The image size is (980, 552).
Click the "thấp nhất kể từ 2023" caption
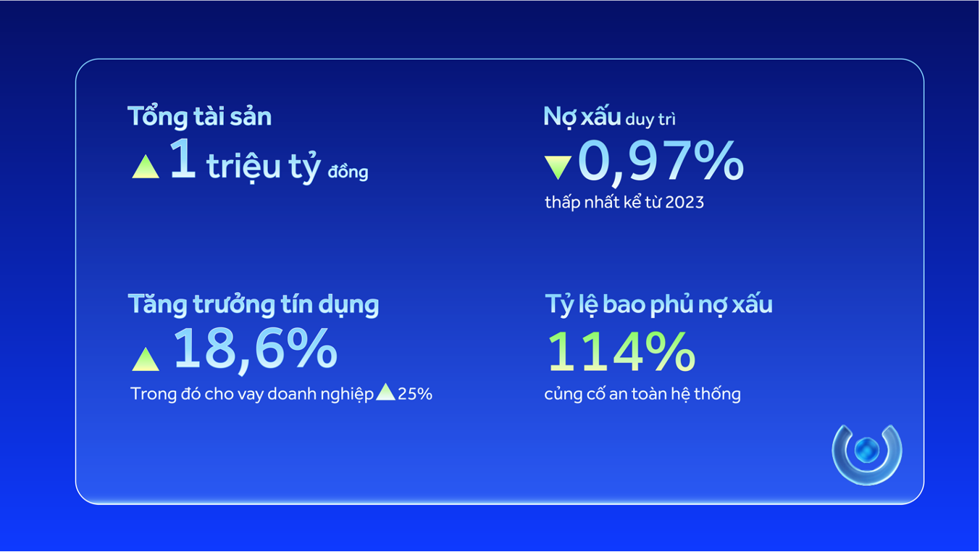tap(624, 202)
